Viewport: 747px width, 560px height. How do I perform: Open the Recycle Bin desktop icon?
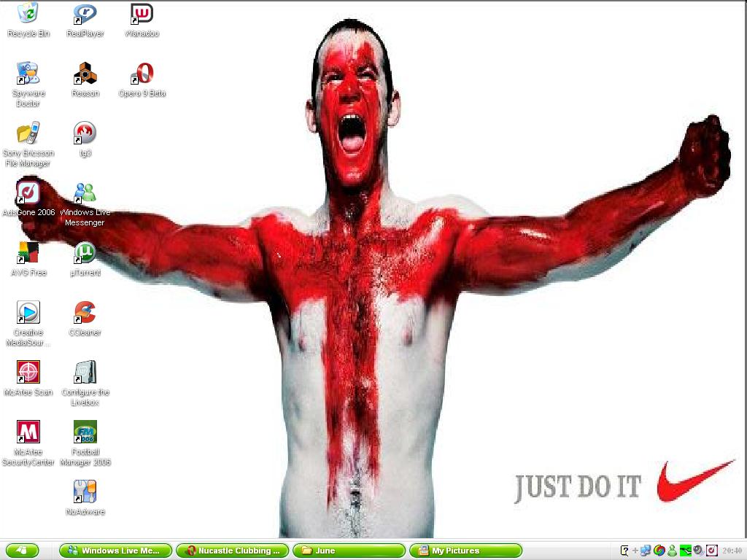coord(28,14)
